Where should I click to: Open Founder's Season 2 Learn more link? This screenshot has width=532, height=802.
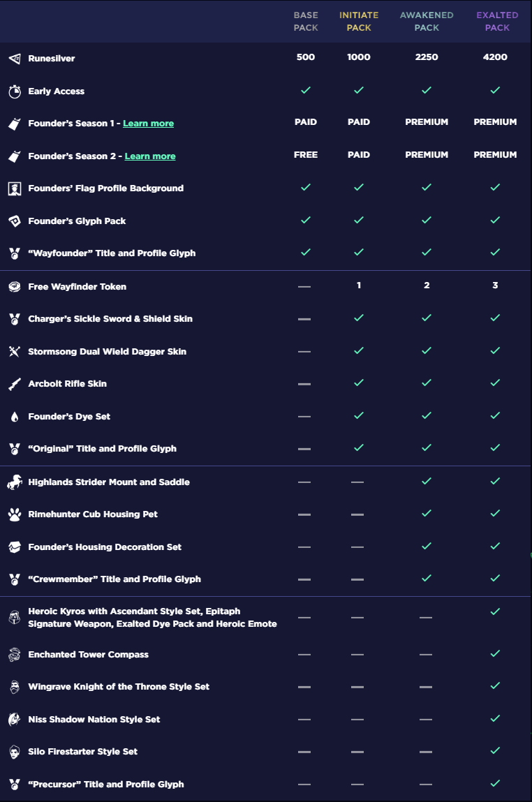point(150,156)
